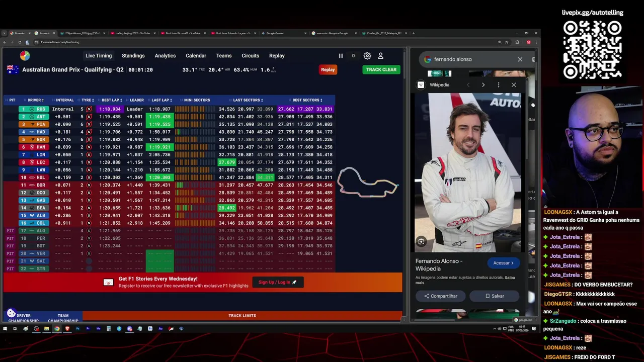This screenshot has width=644, height=362.
Task: Open the Replay menu item
Action: (x=277, y=56)
